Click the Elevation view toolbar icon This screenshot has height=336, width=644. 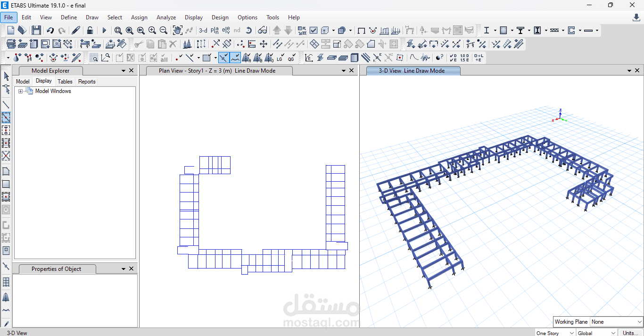226,30
